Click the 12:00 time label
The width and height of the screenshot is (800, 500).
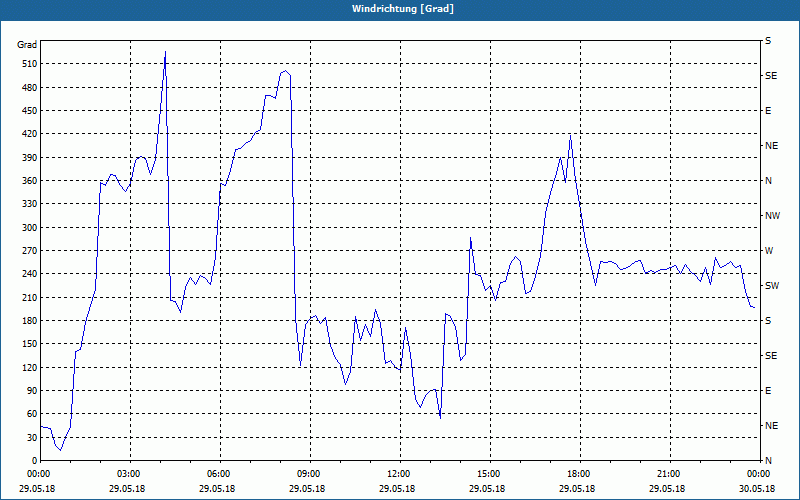(399, 474)
